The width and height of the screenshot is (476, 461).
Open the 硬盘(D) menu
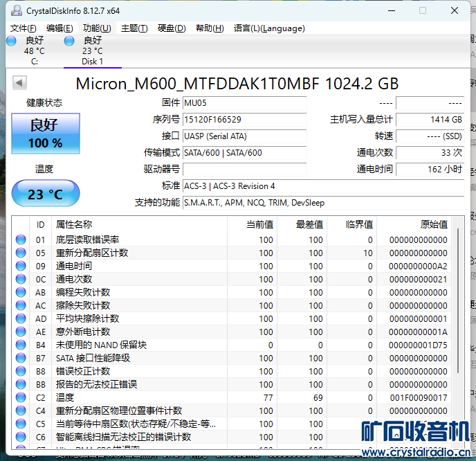tap(172, 28)
